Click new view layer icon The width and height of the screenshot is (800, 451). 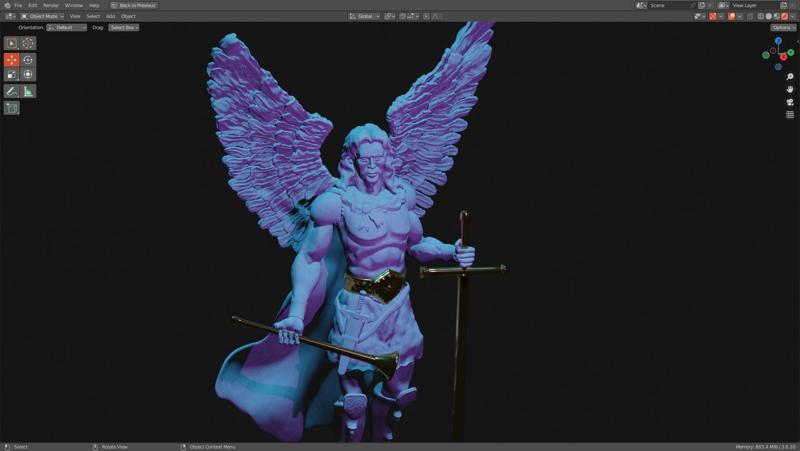click(x=784, y=5)
